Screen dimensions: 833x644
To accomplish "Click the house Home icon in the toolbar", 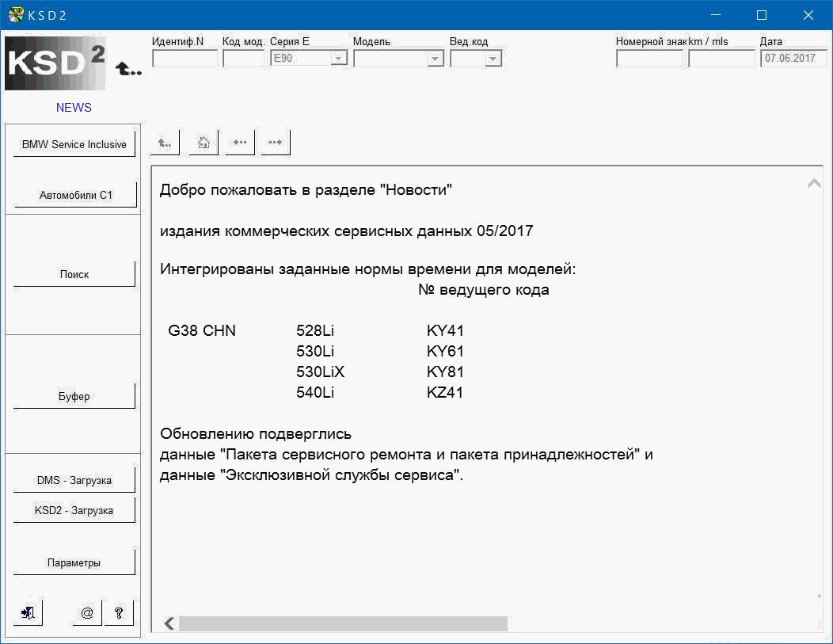I will point(203,143).
